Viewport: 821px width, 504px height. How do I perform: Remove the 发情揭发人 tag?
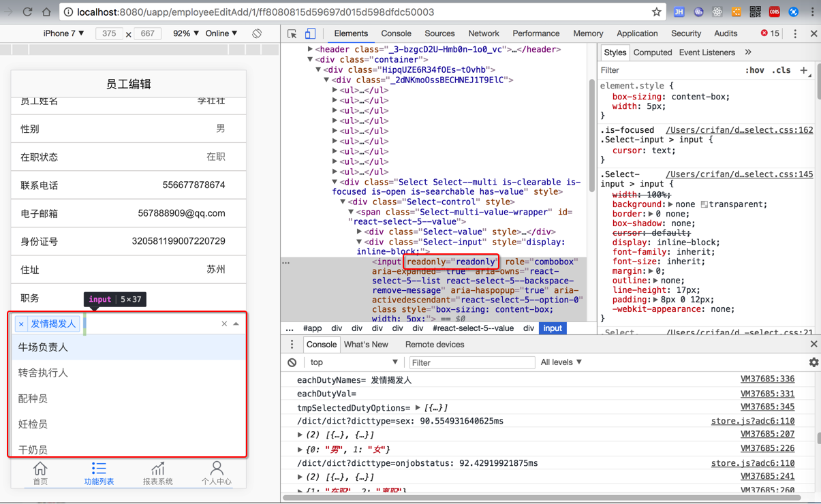tap(21, 324)
